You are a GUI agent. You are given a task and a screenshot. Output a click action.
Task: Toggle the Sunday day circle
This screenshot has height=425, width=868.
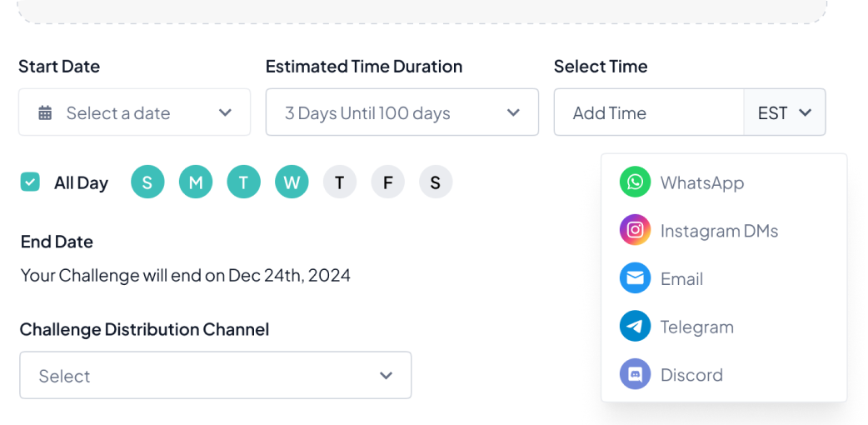coord(147,182)
